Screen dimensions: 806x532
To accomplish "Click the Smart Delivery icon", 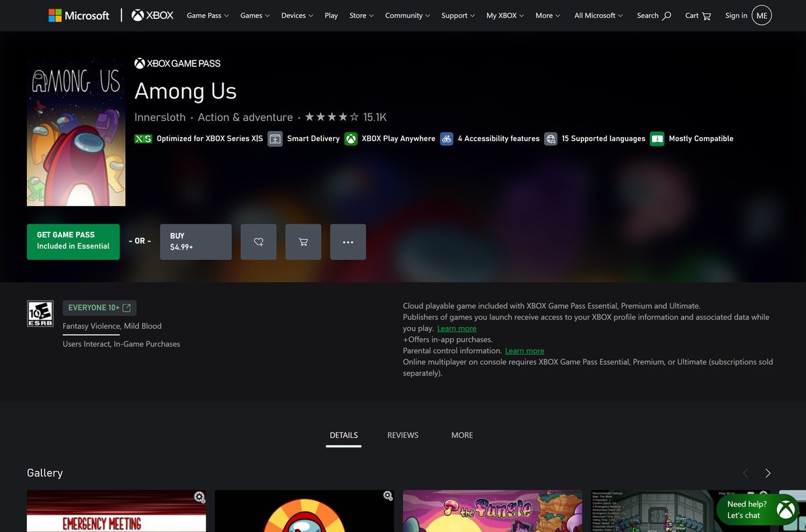I will click(275, 139).
